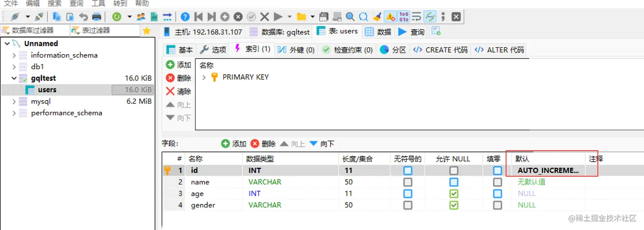Toggle Zerofill checkbox for id field
644x230 pixels.
click(x=497, y=170)
